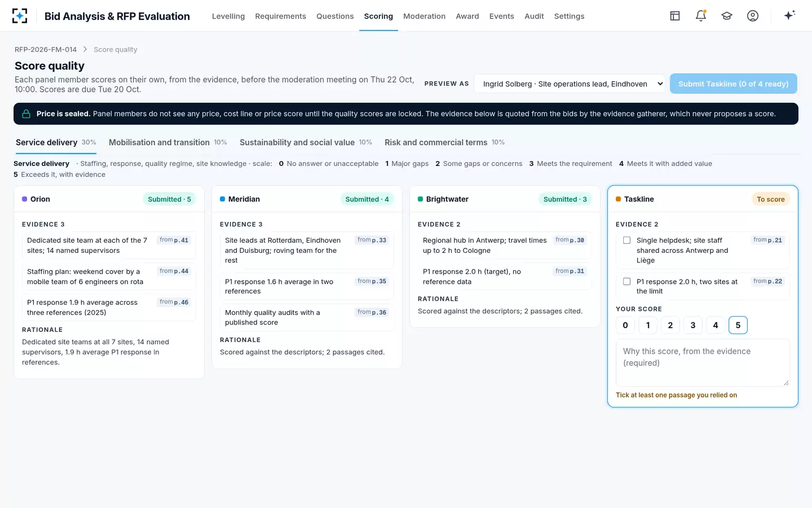Open the layout panel icon in header
The height and width of the screenshot is (508, 812).
click(x=675, y=16)
